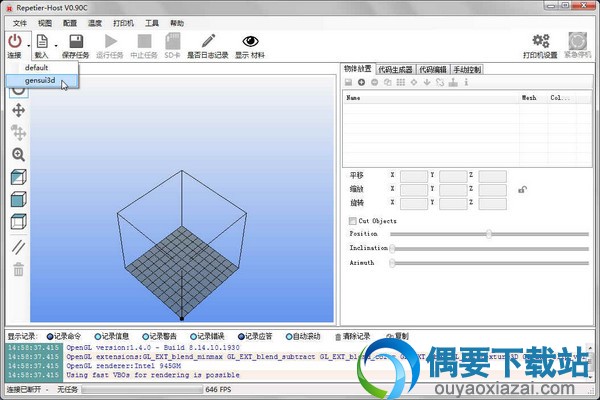Viewport: 600px width, 400px height.
Task: Switch to the isometric view cube icon
Action: (x=18, y=177)
